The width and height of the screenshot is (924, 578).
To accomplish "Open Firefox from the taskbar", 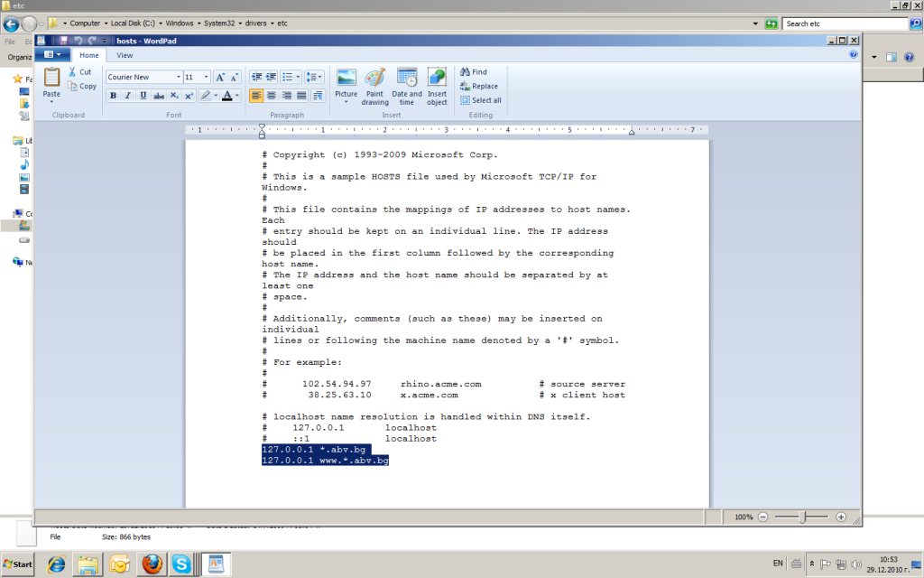I will coord(152,564).
